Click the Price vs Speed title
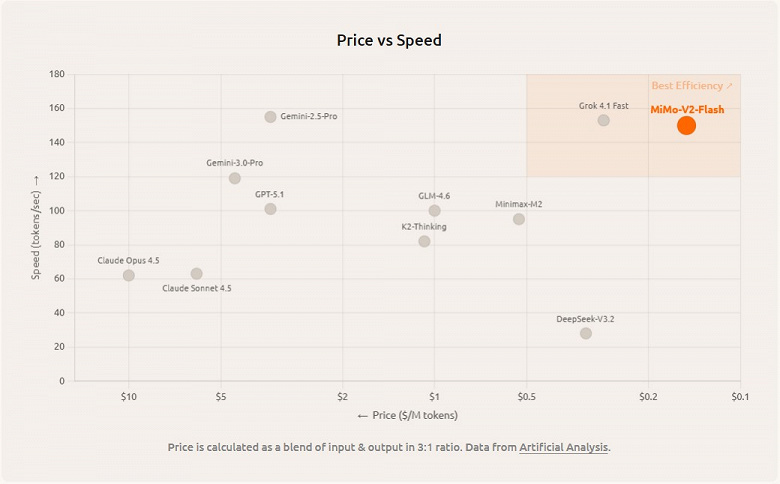 389,41
